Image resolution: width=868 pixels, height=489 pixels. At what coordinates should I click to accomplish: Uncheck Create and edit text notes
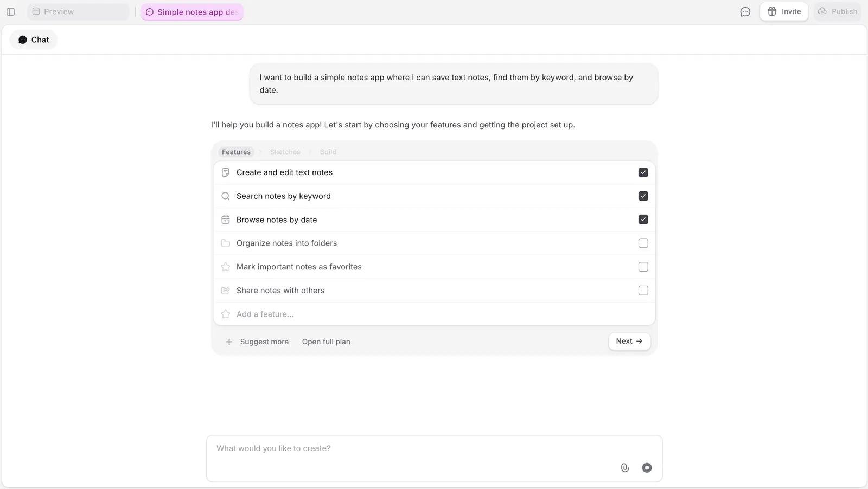point(643,172)
